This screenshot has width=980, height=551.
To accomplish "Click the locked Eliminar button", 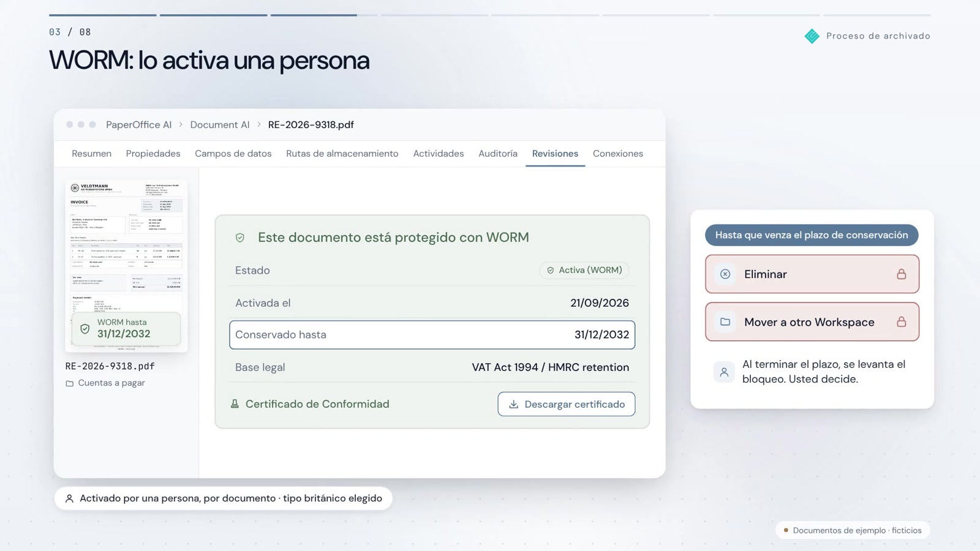I will coord(812,274).
